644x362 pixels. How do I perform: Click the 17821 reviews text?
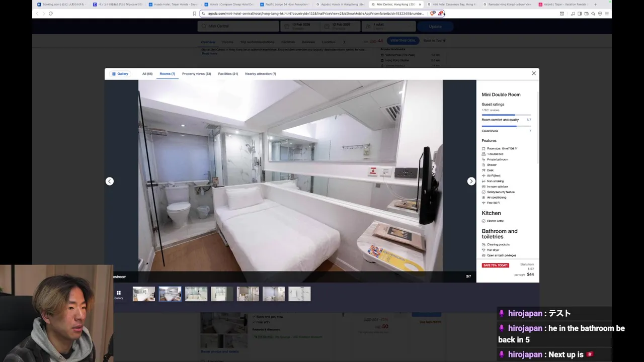pyautogui.click(x=491, y=110)
